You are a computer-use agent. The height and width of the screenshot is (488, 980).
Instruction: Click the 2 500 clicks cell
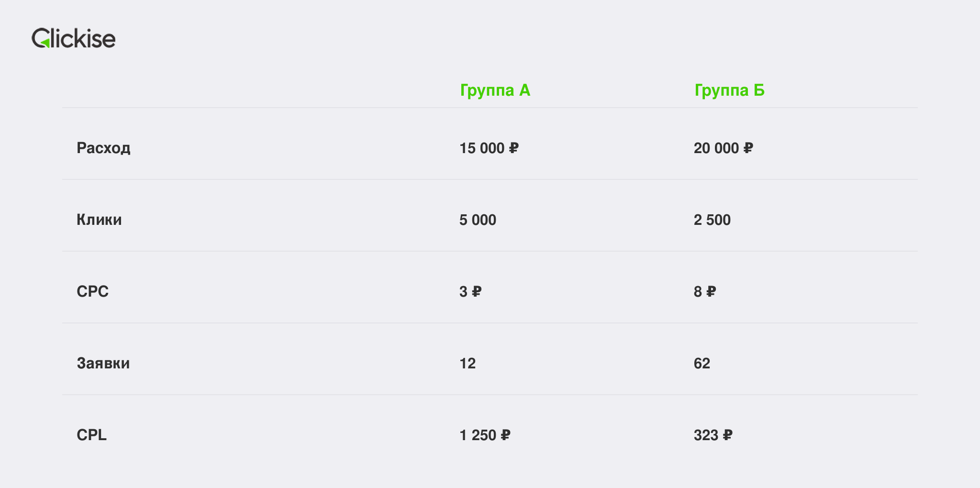[x=712, y=220]
